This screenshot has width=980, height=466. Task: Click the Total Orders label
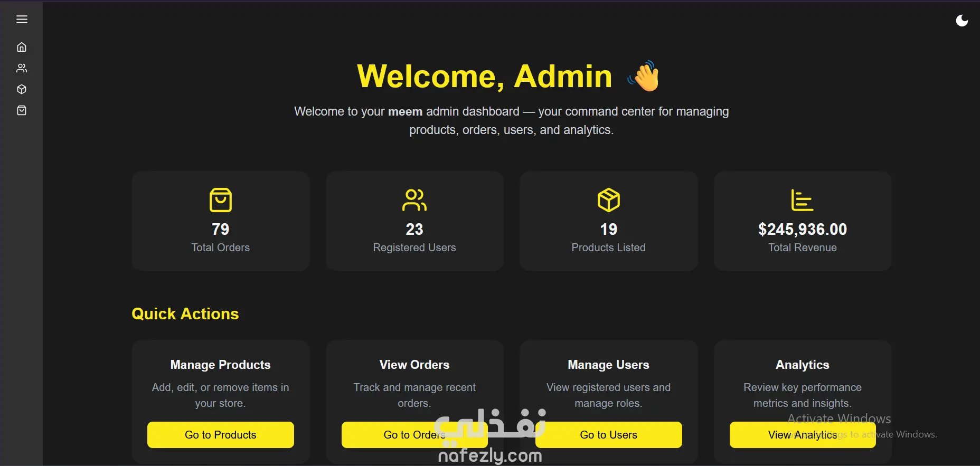click(x=221, y=248)
